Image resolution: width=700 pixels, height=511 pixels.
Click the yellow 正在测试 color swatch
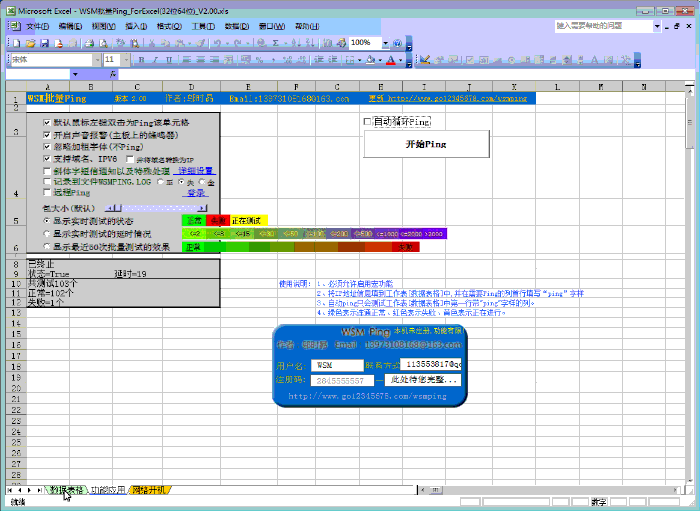[248, 220]
